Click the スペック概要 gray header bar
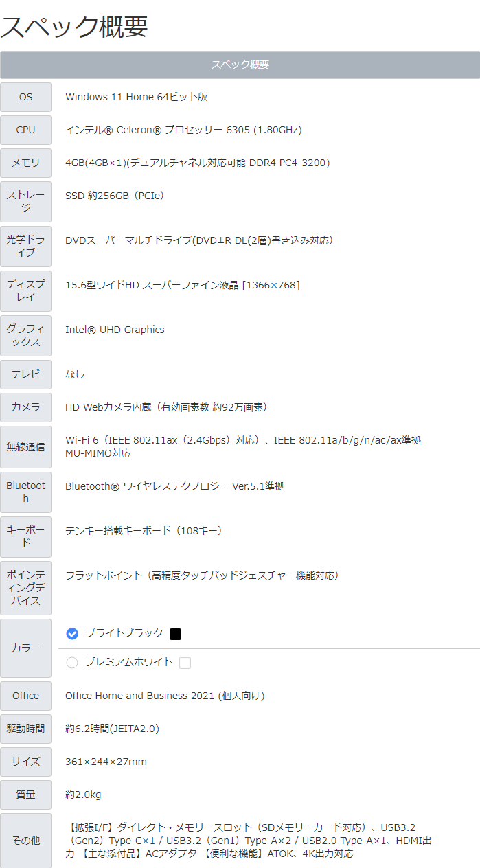This screenshot has height=868, width=480. coord(240,65)
